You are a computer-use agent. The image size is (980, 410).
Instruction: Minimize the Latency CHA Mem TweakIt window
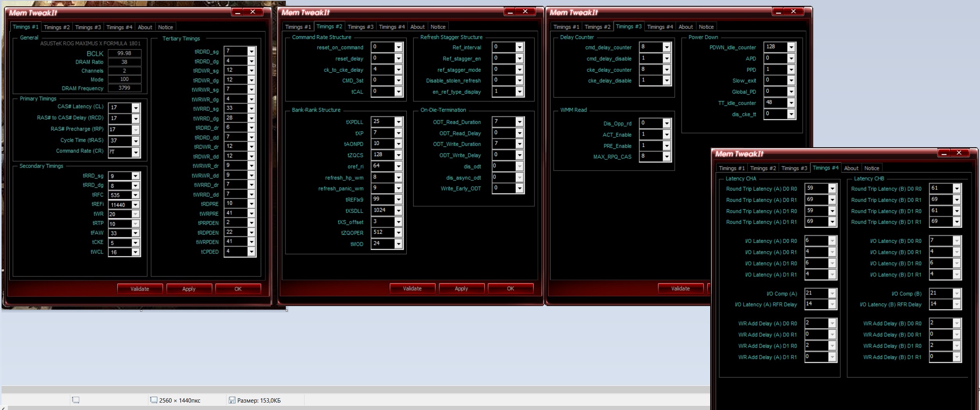pos(944,153)
